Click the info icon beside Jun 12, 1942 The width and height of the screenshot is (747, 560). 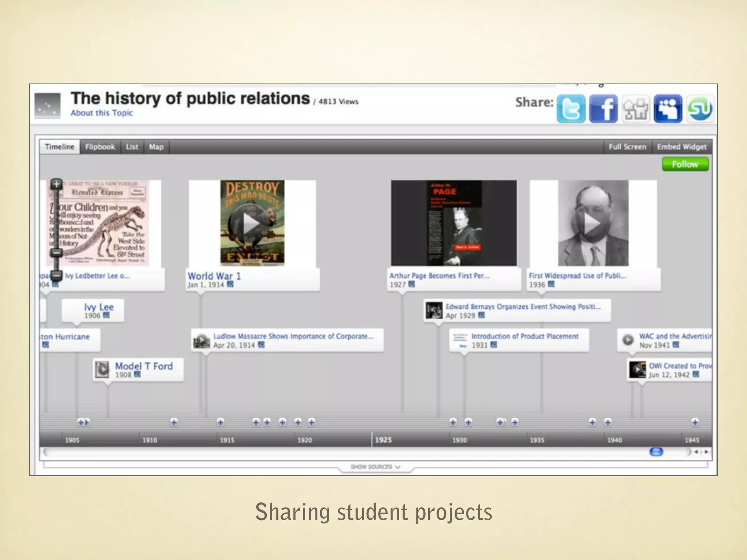click(696, 374)
